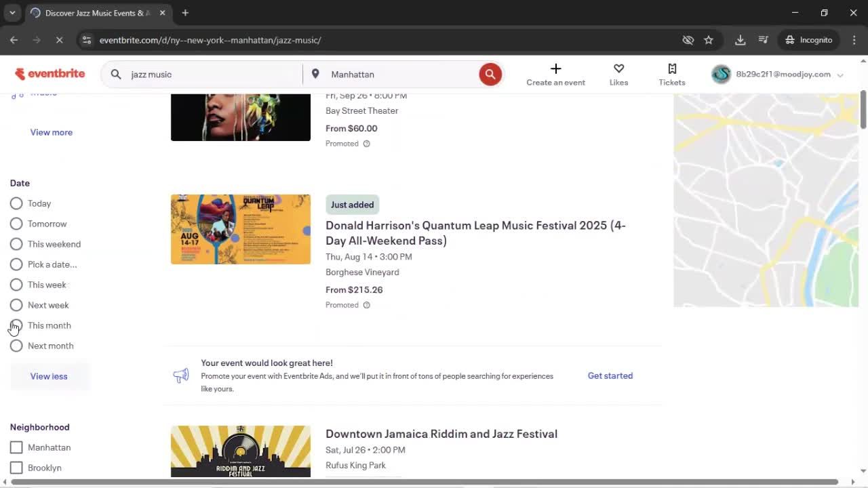This screenshot has height=488, width=868.
Task: Check Brooklyn neighborhood checkbox
Action: pos(16,468)
